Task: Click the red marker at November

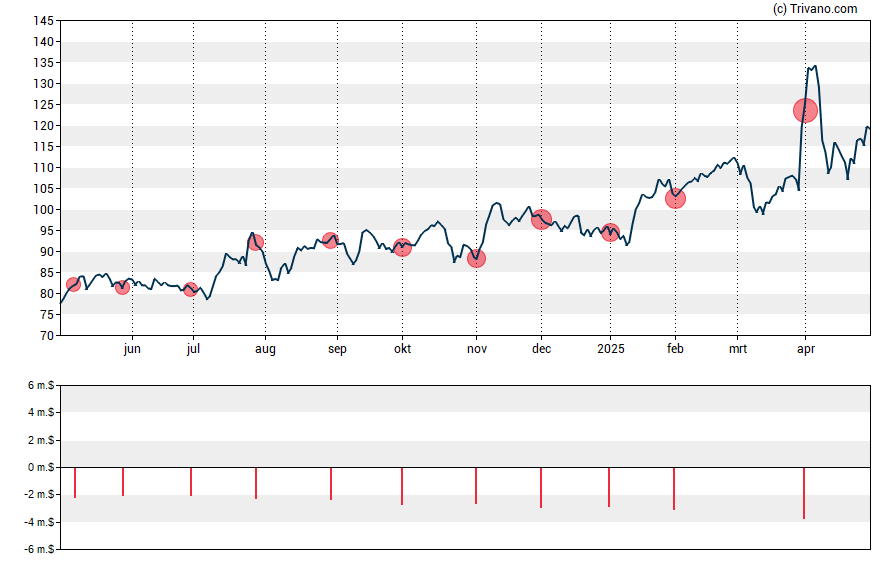Action: tap(476, 259)
